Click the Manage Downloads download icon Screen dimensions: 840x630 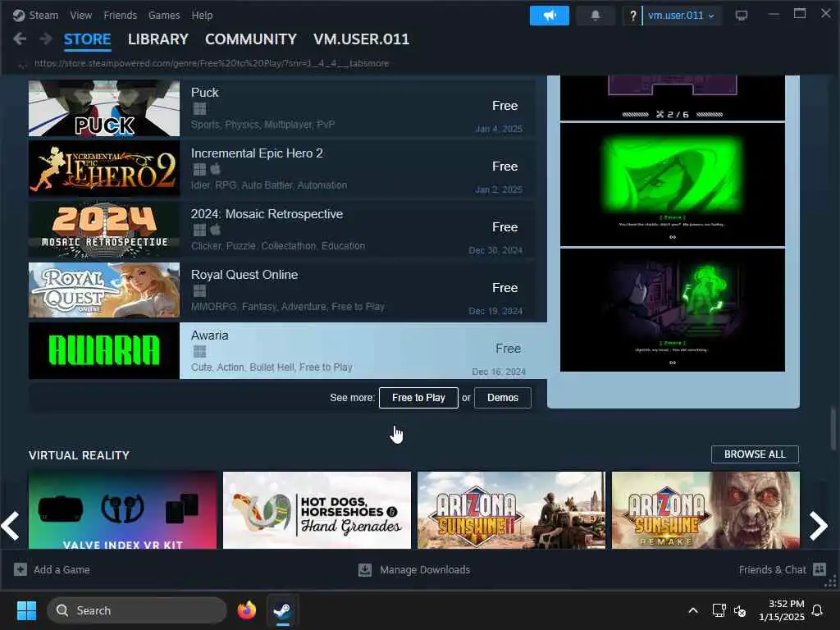(365, 569)
